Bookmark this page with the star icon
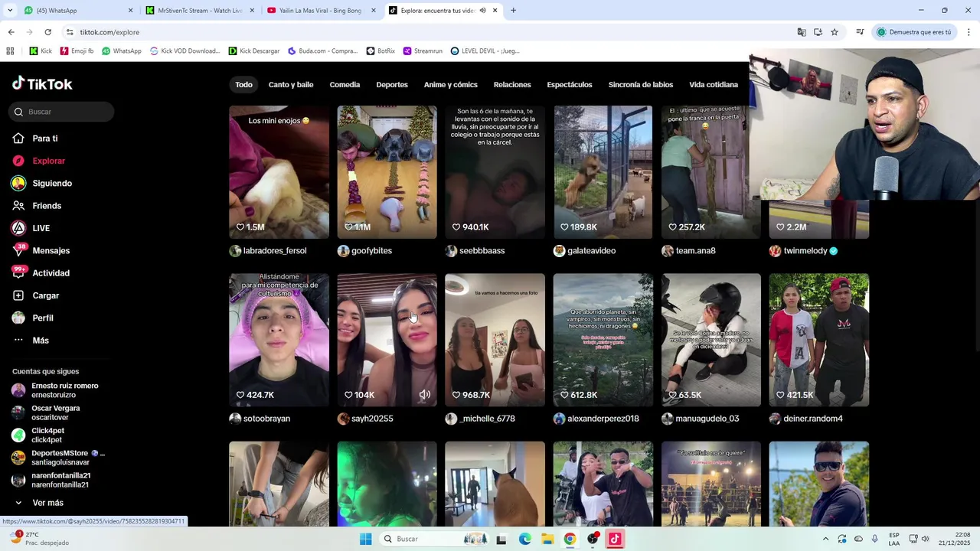 [x=835, y=32]
